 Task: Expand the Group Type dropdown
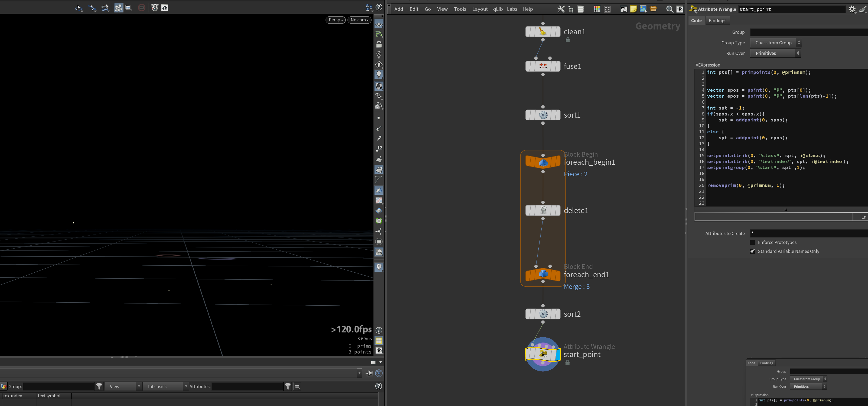click(775, 43)
